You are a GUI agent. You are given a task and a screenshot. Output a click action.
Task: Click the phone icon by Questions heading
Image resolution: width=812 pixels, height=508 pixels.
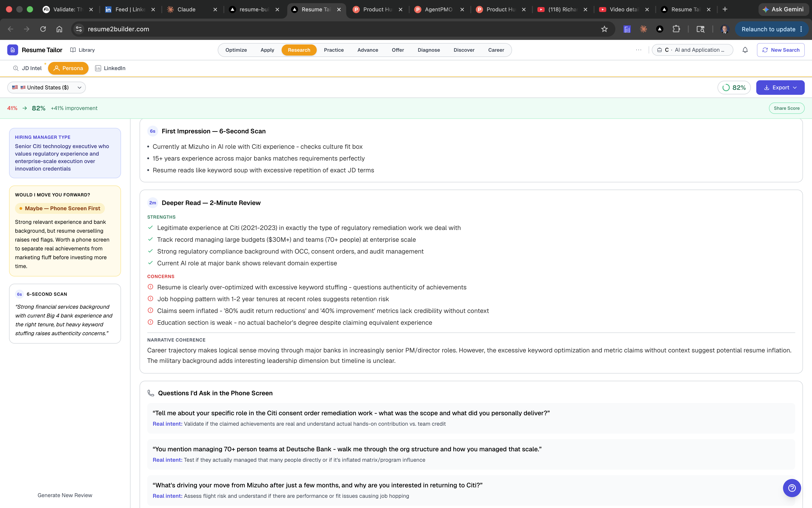coord(151,393)
